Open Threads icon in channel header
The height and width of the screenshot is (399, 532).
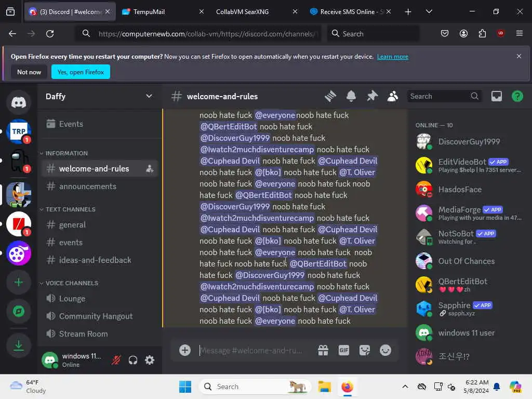click(x=330, y=96)
